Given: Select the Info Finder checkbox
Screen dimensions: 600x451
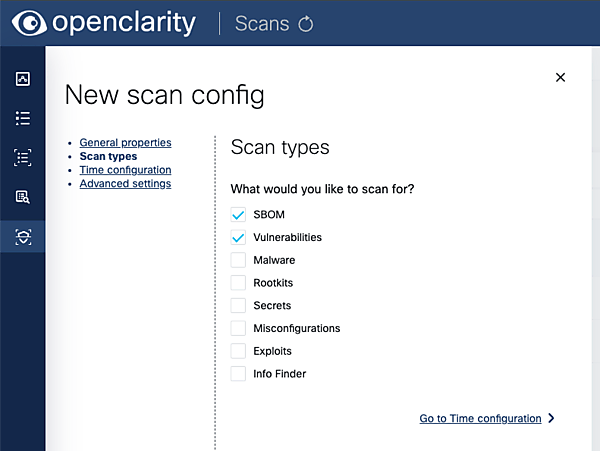Looking at the screenshot, I should (x=238, y=374).
